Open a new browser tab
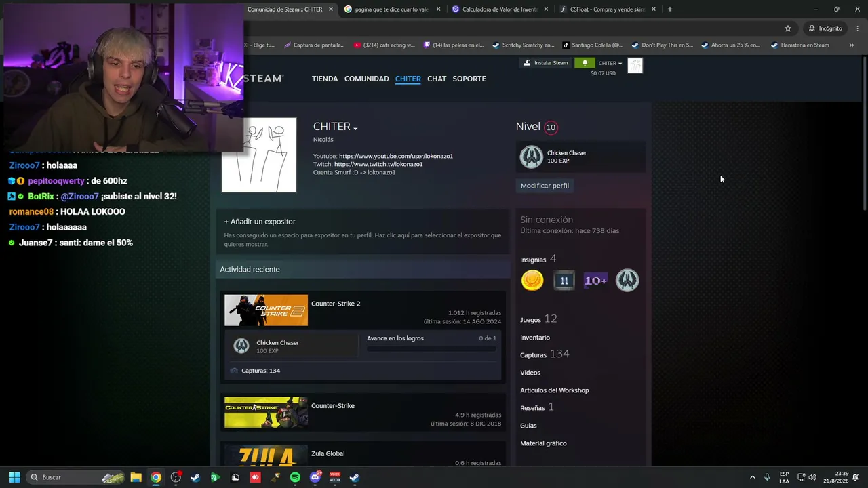868x488 pixels. [x=669, y=9]
